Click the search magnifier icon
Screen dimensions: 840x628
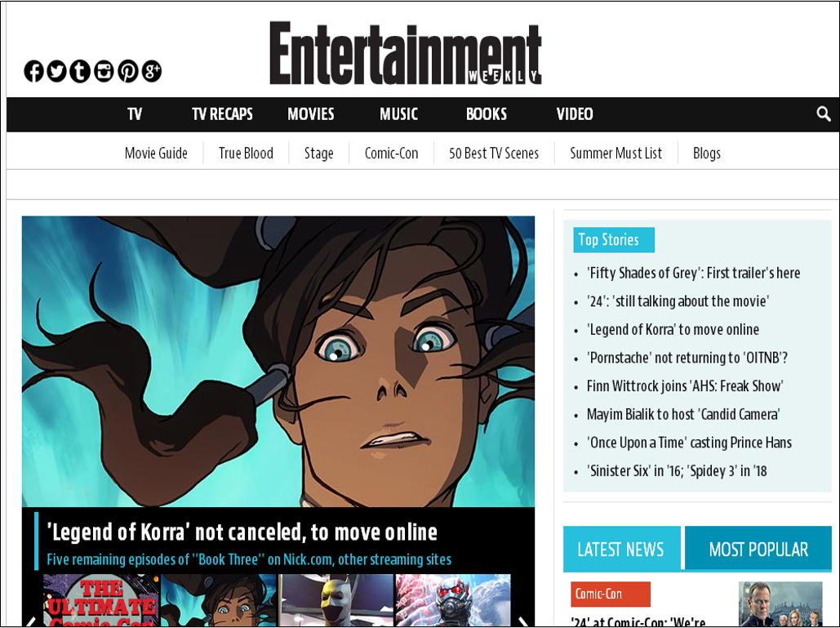coord(824,114)
